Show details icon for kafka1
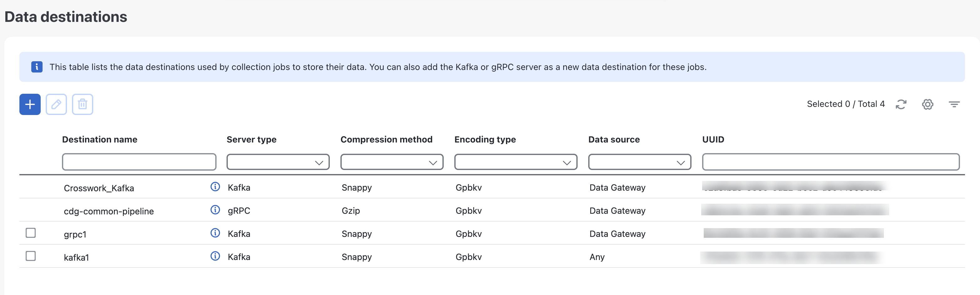Viewport: 980px width, 295px height. tap(215, 256)
